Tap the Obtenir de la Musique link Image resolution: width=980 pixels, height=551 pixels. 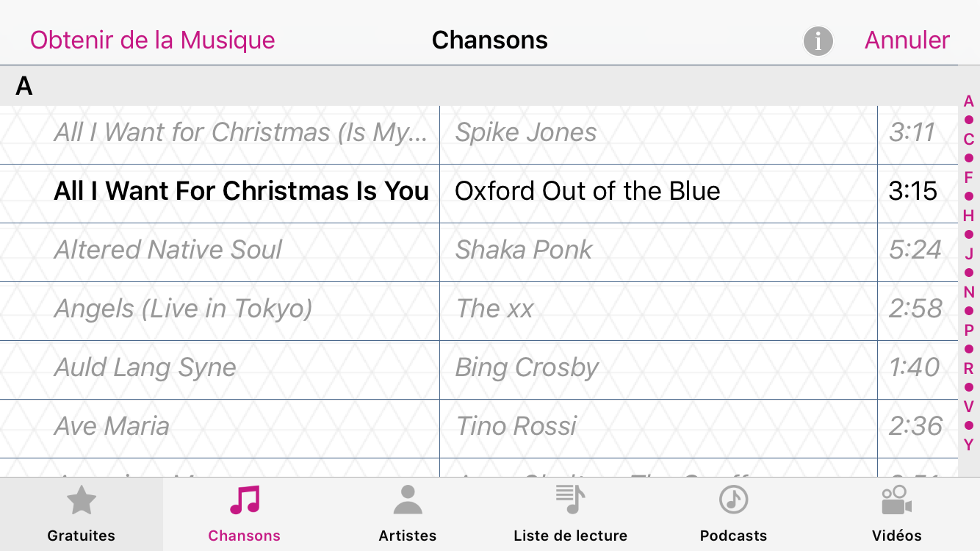tap(153, 40)
